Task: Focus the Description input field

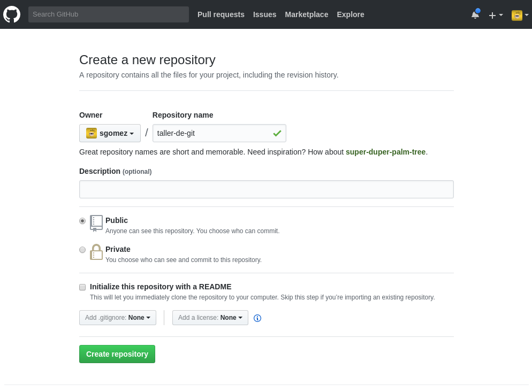Action: 266,189
